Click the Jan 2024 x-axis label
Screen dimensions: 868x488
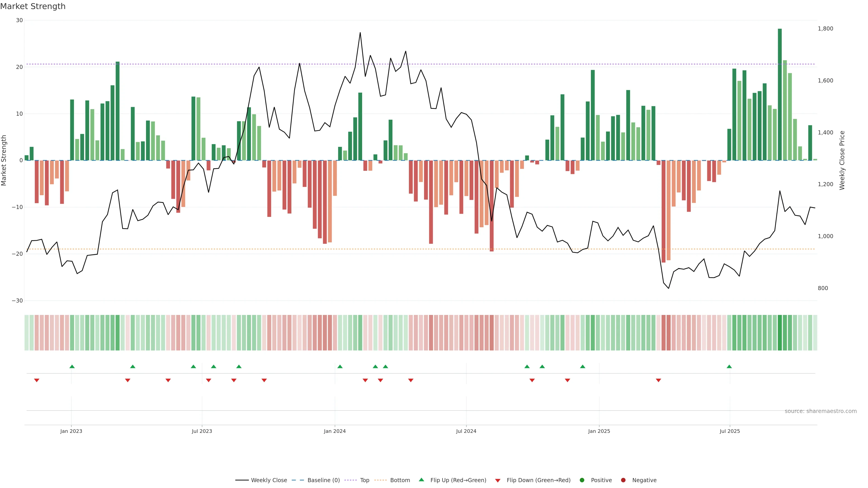click(335, 431)
